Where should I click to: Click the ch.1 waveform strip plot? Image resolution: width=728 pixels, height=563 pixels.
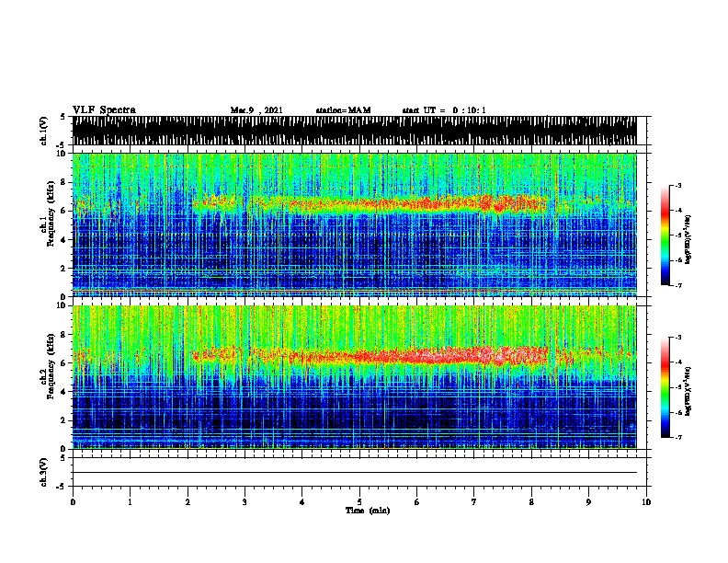[354, 131]
